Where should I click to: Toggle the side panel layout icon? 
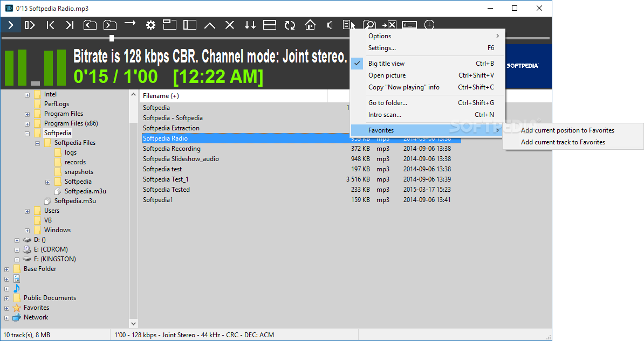(x=190, y=25)
